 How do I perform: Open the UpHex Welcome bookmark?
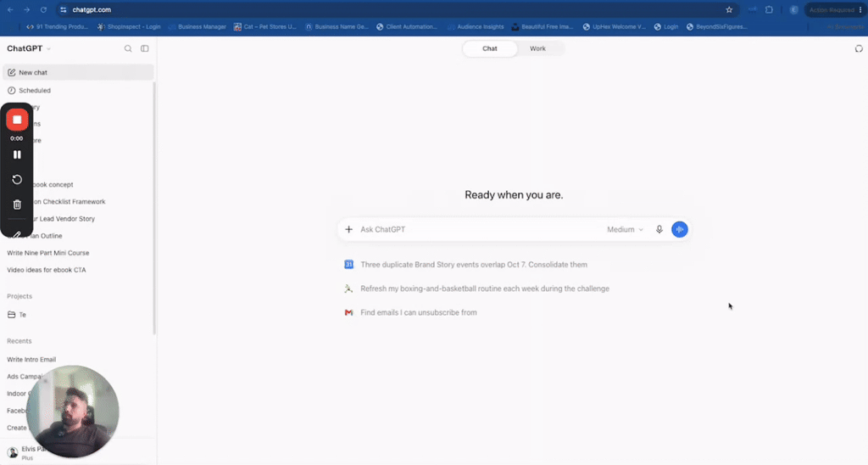615,26
